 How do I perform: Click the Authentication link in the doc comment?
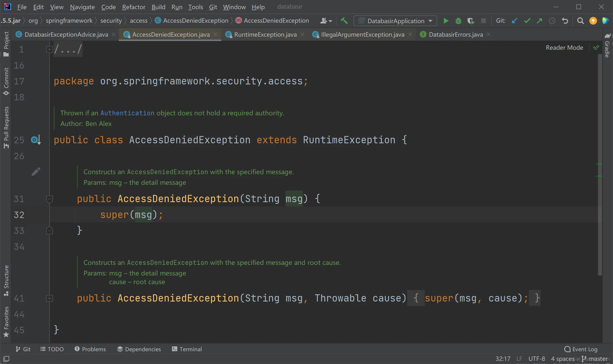coord(127,113)
